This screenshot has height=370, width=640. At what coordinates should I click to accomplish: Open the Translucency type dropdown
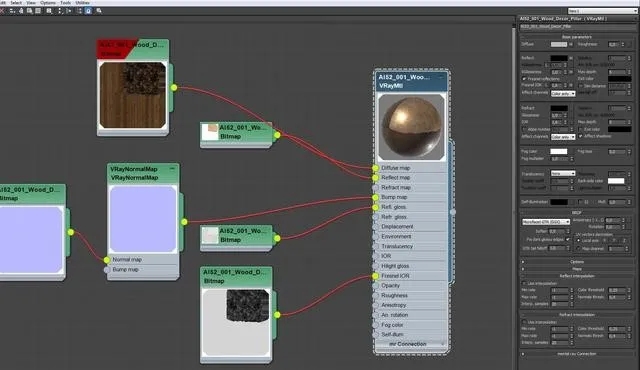click(x=563, y=173)
